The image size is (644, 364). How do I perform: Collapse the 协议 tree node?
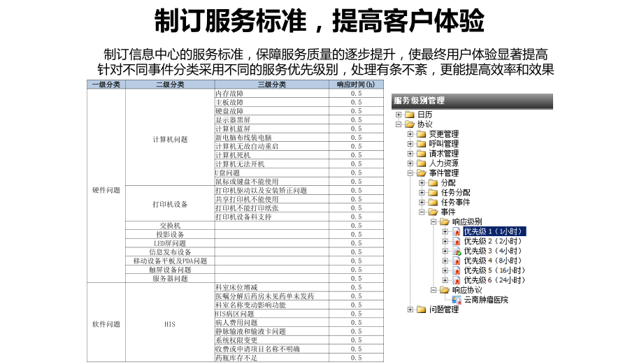click(399, 124)
